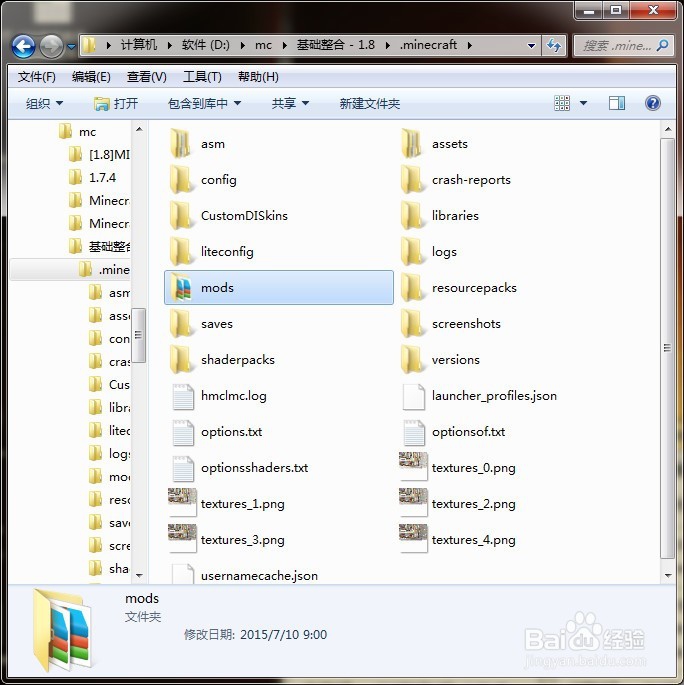Click the magnifier search icon
This screenshot has height=685, width=684.
pyautogui.click(x=663, y=45)
